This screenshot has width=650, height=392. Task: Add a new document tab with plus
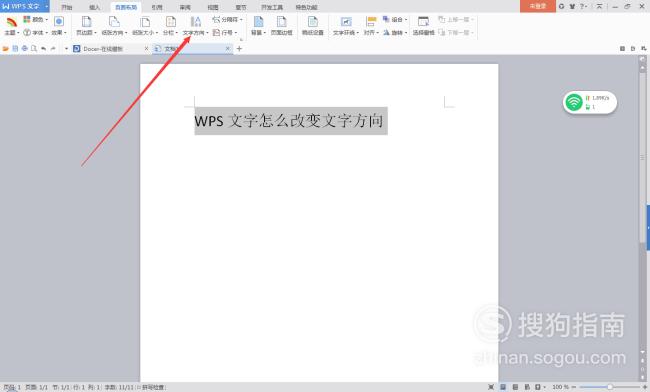pyautogui.click(x=239, y=49)
